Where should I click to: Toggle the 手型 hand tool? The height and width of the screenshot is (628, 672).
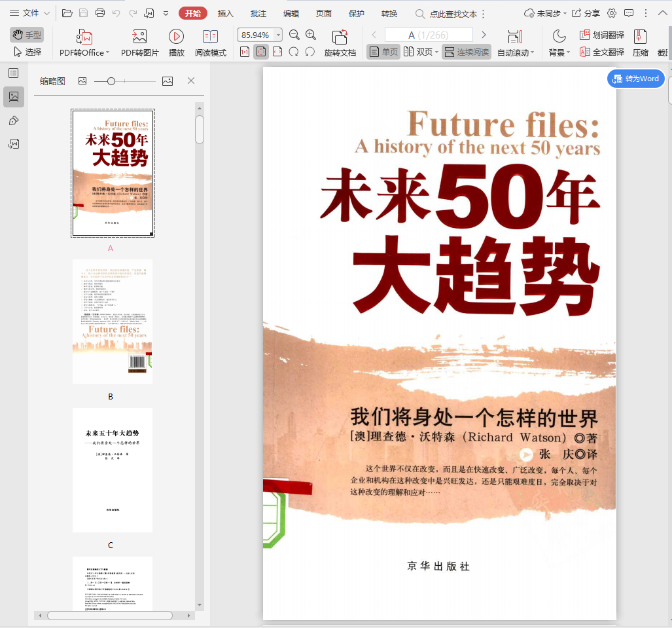pos(27,35)
